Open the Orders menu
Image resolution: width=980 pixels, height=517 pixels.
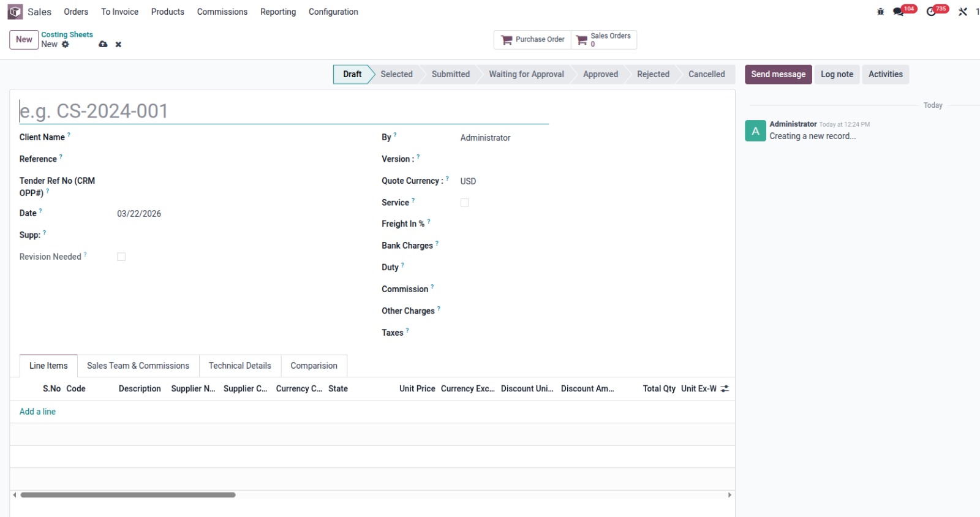(76, 12)
